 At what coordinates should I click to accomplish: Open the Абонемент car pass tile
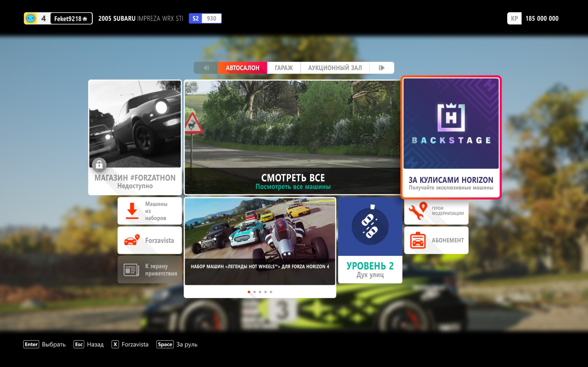(x=436, y=240)
